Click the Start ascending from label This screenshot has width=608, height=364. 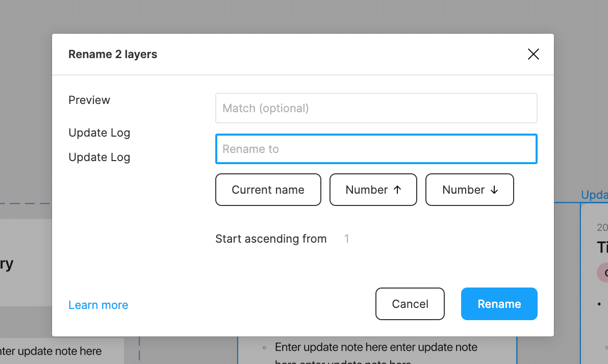271,239
